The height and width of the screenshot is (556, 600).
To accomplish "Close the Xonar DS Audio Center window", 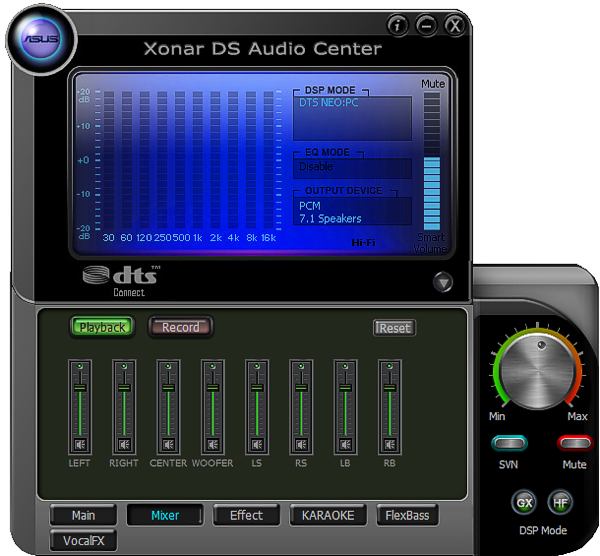I will pos(455,26).
